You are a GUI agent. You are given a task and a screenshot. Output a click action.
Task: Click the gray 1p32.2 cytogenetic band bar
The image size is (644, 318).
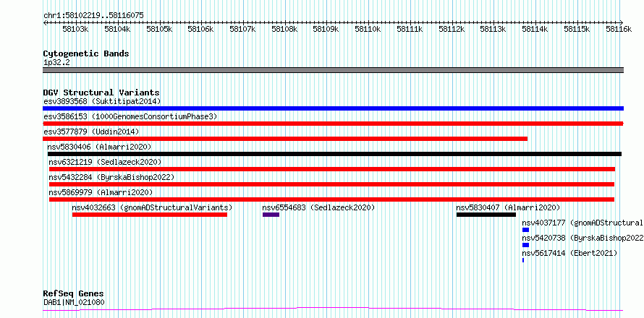coord(333,70)
